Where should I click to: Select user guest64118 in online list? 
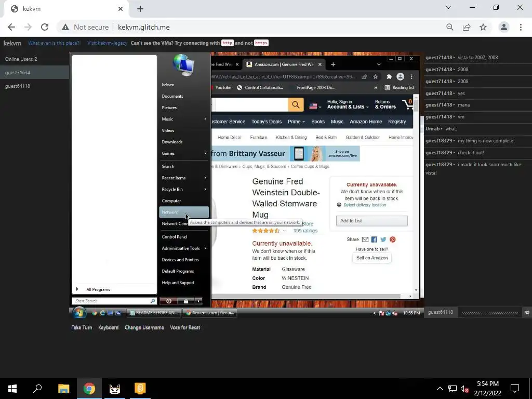[35, 86]
